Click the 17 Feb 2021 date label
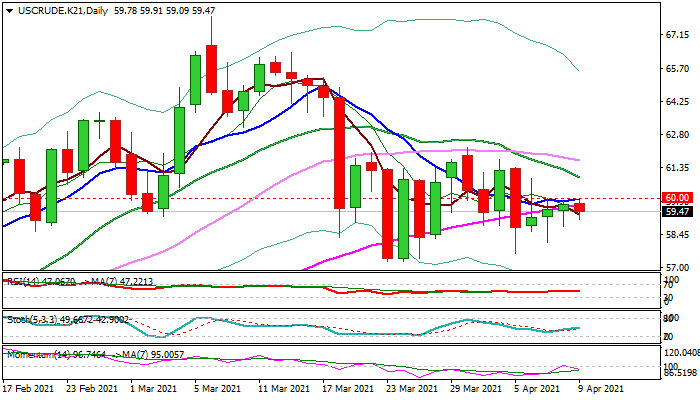The image size is (700, 400). pyautogui.click(x=31, y=388)
